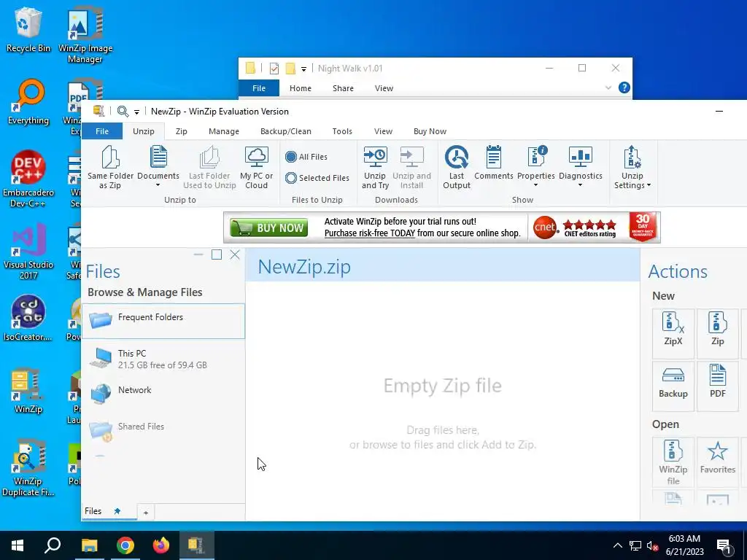Switch to the Unzip ribbon tab
This screenshot has width=747, height=560.
pyautogui.click(x=144, y=131)
